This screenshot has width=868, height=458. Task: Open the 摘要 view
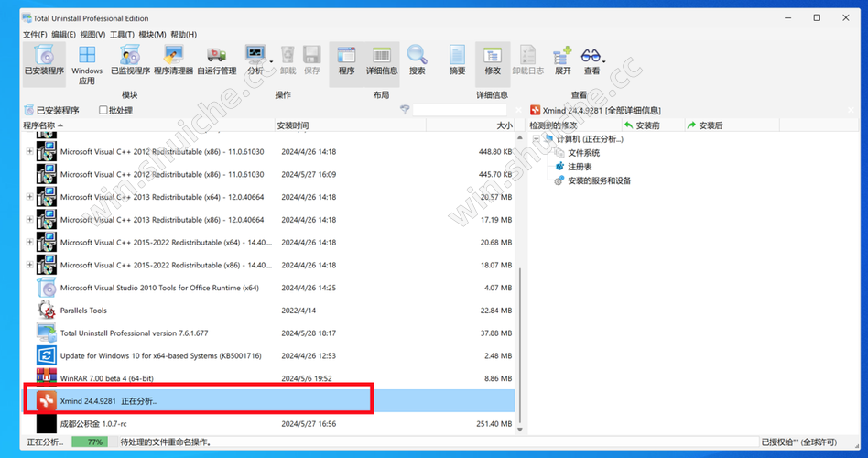(x=457, y=61)
